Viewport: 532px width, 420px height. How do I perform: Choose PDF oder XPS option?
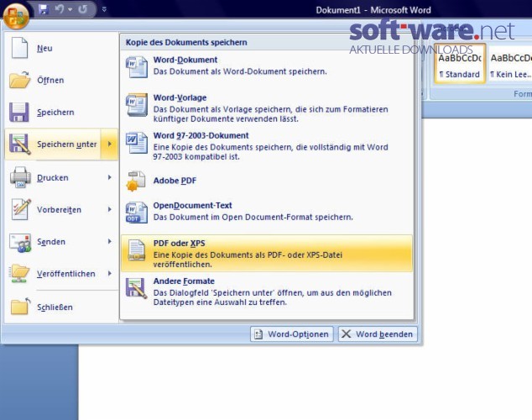[x=267, y=254]
